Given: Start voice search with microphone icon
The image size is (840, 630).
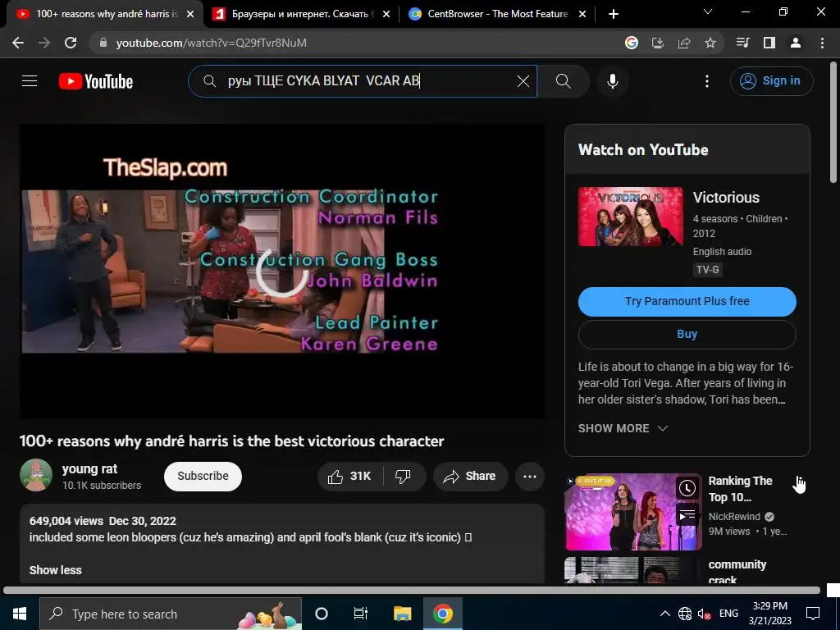Looking at the screenshot, I should click(x=612, y=81).
